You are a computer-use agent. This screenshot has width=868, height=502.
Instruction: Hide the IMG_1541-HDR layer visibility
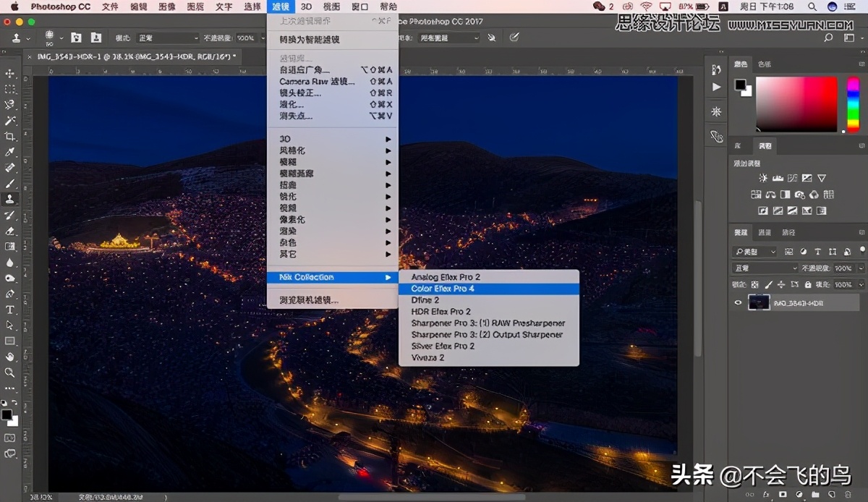click(x=739, y=302)
